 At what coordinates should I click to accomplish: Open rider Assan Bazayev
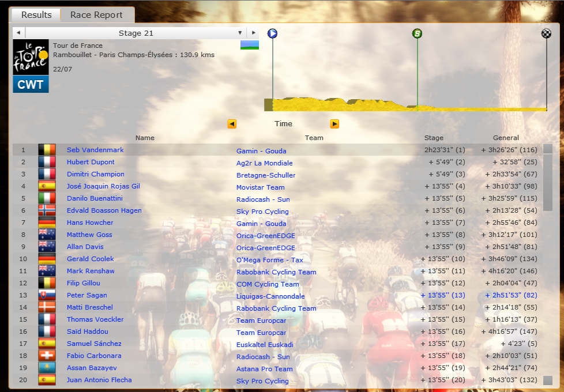[x=92, y=368]
